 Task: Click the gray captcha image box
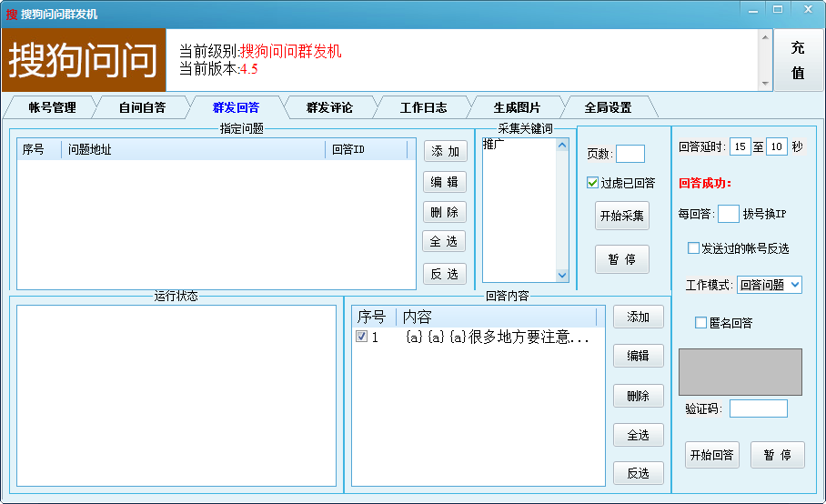[x=740, y=372]
